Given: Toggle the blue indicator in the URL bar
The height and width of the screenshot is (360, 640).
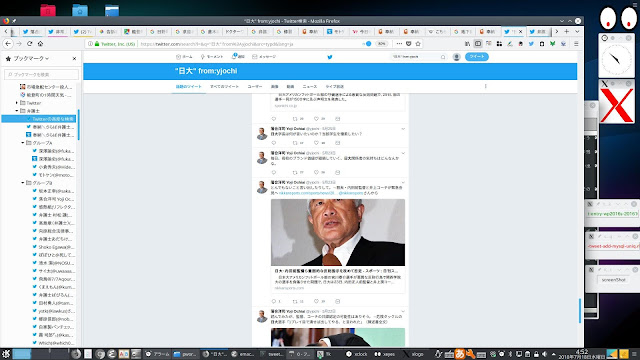Looking at the screenshot, I should click(x=368, y=44).
